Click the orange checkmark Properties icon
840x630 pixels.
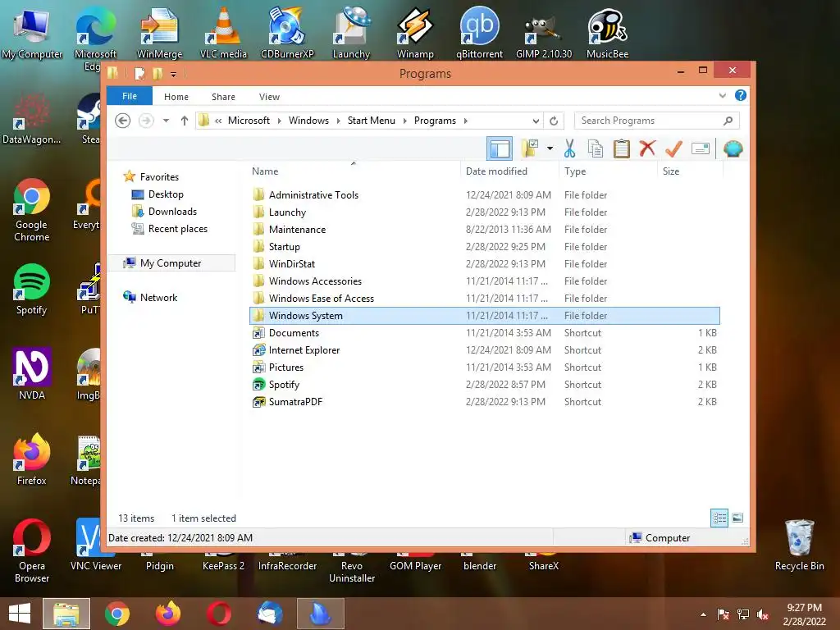pyautogui.click(x=673, y=148)
